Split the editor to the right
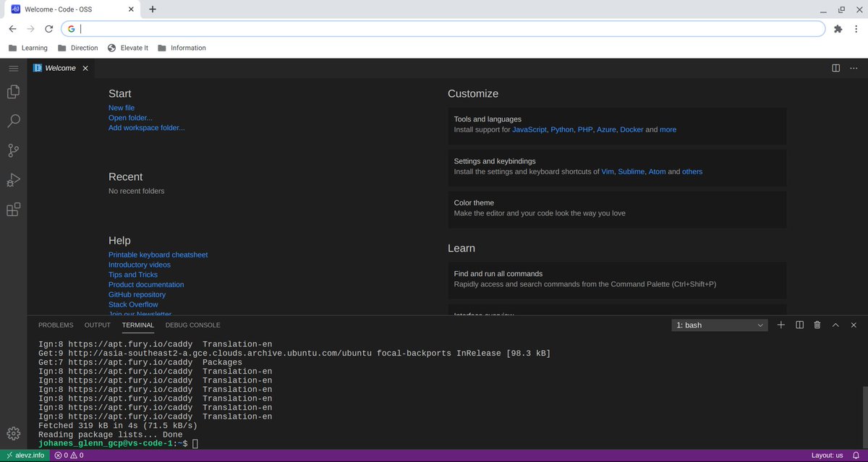868x462 pixels. point(835,68)
